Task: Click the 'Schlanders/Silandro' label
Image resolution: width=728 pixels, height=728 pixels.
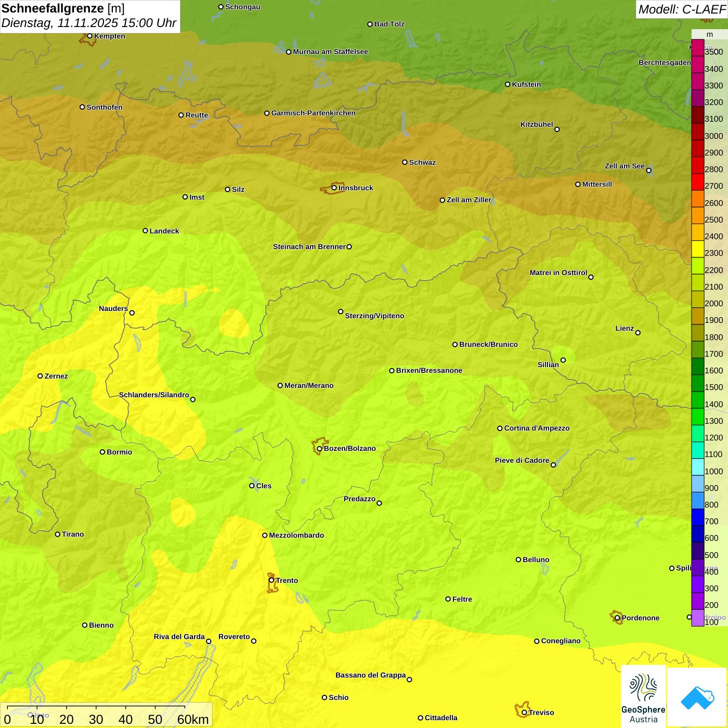Action: (154, 395)
